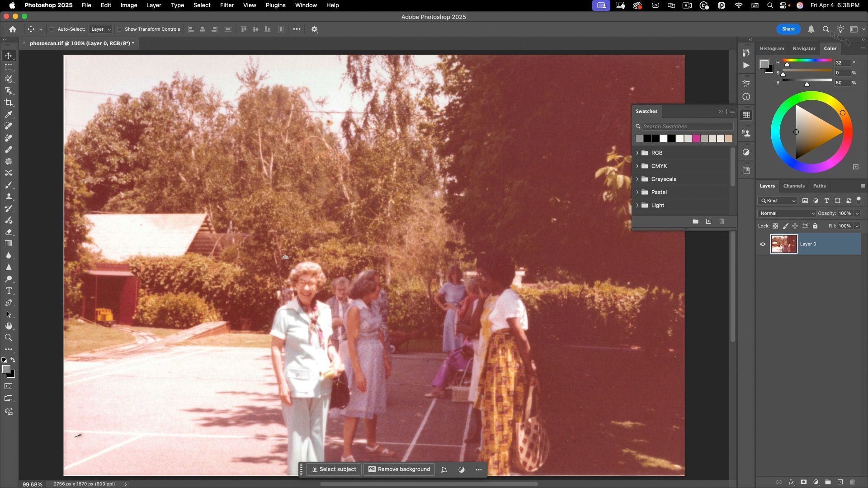This screenshot has width=868, height=488.
Task: Select the Zoom tool
Action: [x=9, y=338]
